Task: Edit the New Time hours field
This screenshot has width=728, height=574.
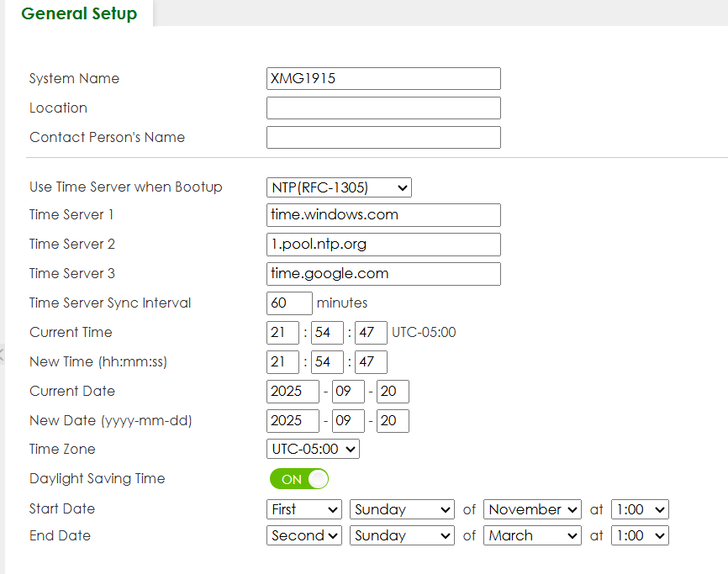Action: [282, 362]
